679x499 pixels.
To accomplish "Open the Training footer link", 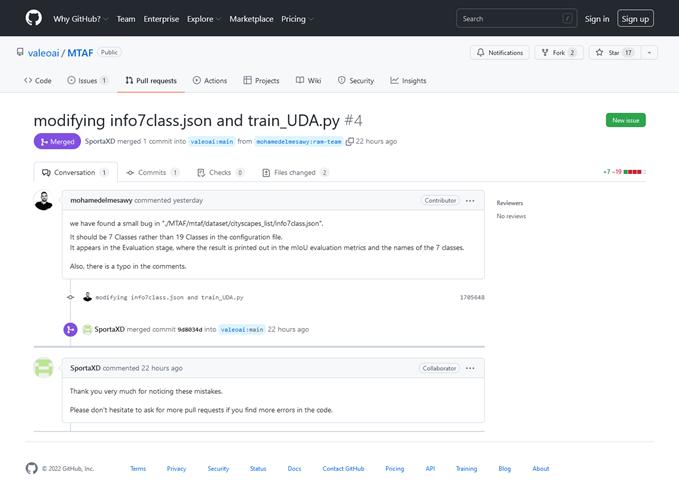I will pyautogui.click(x=466, y=469).
